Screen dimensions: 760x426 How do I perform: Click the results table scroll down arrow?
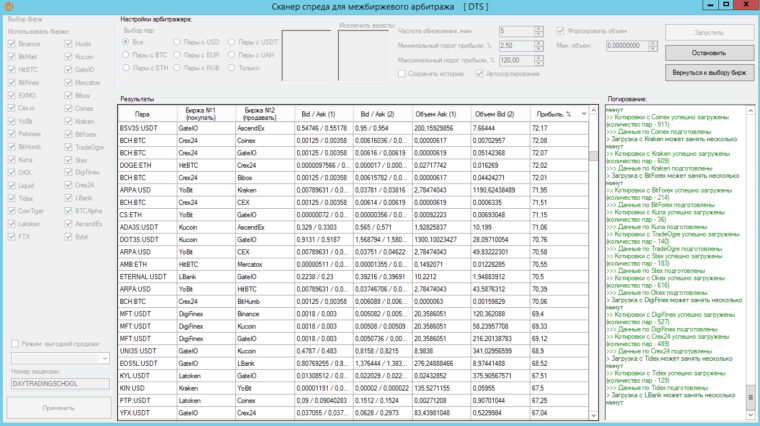pos(593,415)
